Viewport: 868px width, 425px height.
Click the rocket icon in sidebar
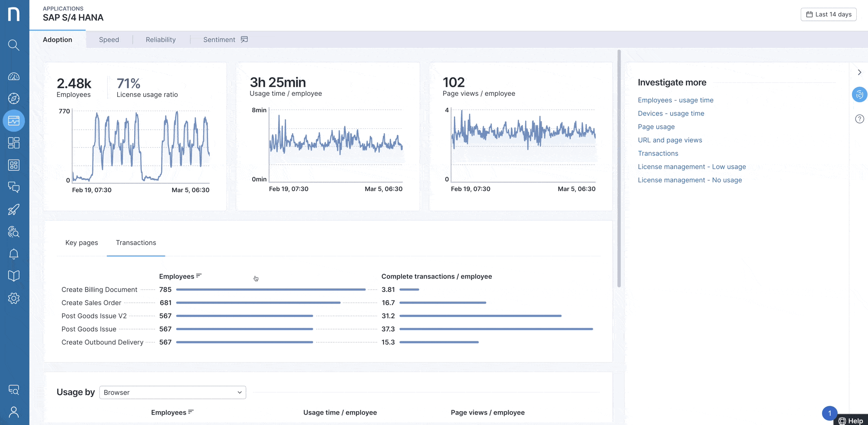pos(14,210)
